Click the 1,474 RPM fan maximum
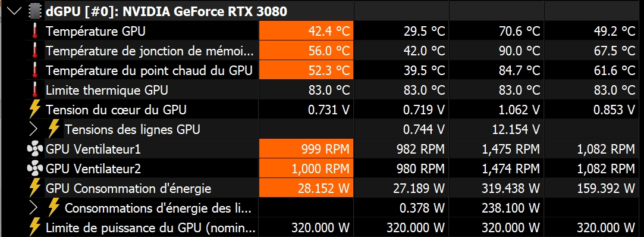 [x=511, y=169]
